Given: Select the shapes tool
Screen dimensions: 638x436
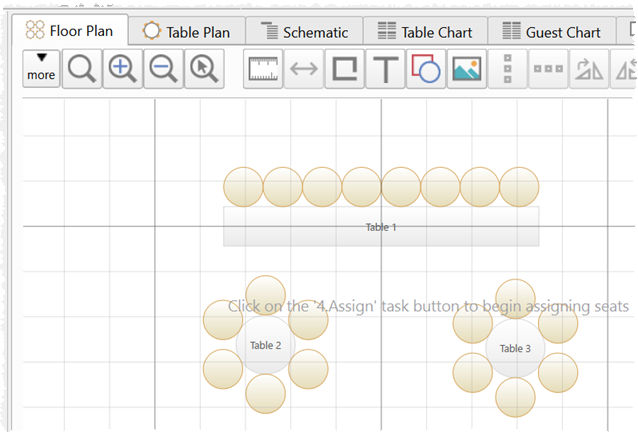Looking at the screenshot, I should coord(426,69).
